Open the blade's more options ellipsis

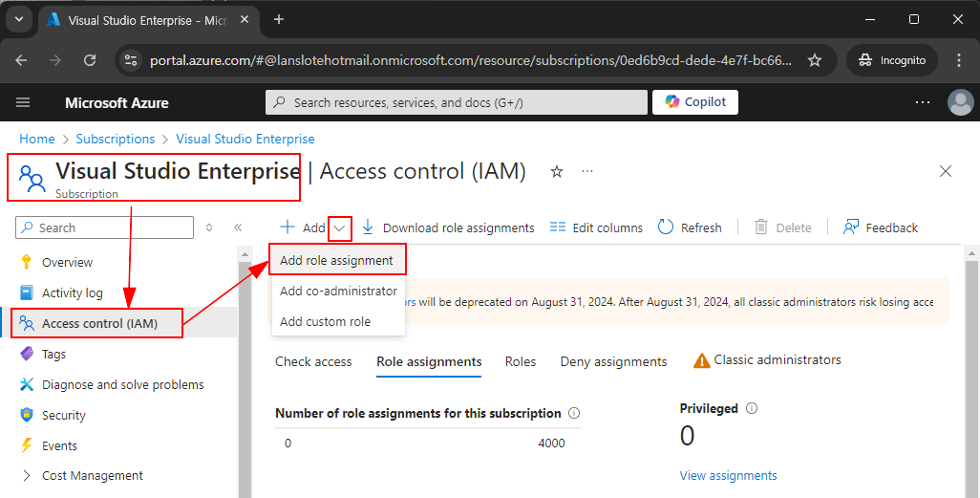(587, 171)
